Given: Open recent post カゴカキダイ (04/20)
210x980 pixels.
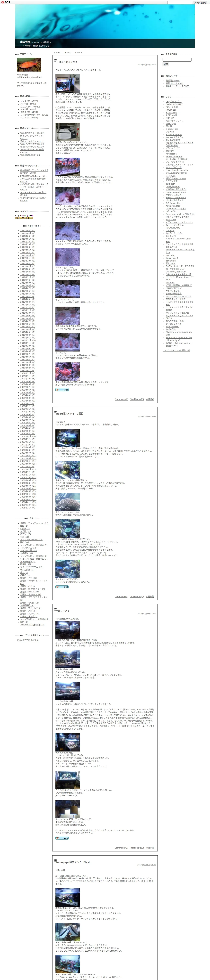Looking at the screenshot, I should (x=30, y=107).
